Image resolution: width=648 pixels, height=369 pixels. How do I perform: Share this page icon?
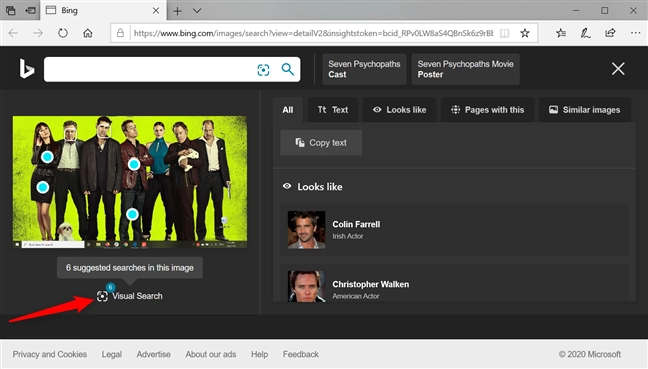(610, 33)
